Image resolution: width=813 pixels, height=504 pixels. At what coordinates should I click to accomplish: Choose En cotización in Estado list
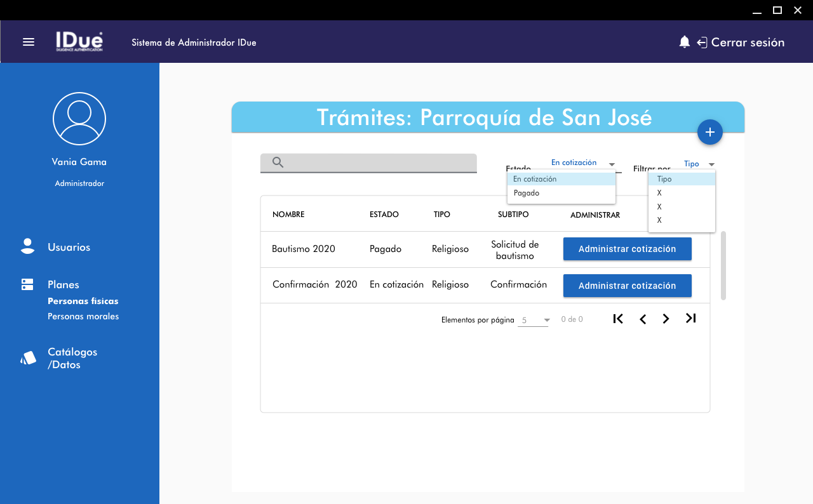pos(535,179)
